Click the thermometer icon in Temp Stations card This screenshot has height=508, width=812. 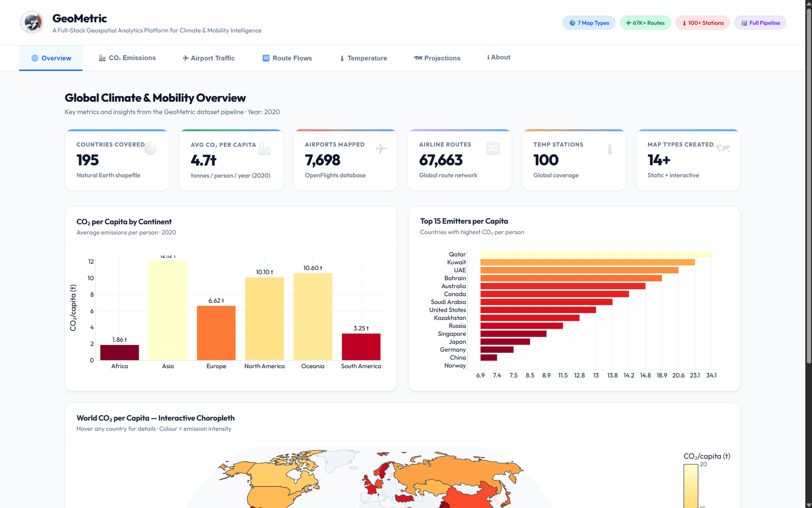[x=610, y=149]
